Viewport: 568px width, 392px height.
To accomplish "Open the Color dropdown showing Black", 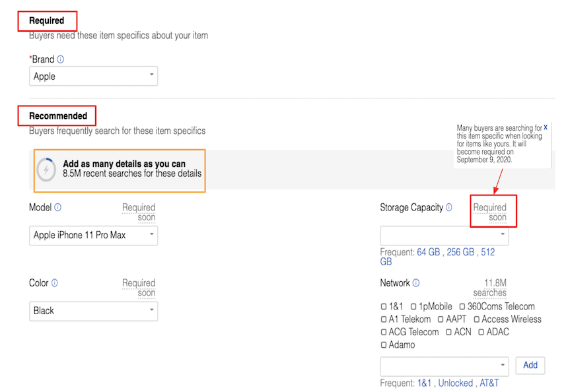I will (x=94, y=311).
